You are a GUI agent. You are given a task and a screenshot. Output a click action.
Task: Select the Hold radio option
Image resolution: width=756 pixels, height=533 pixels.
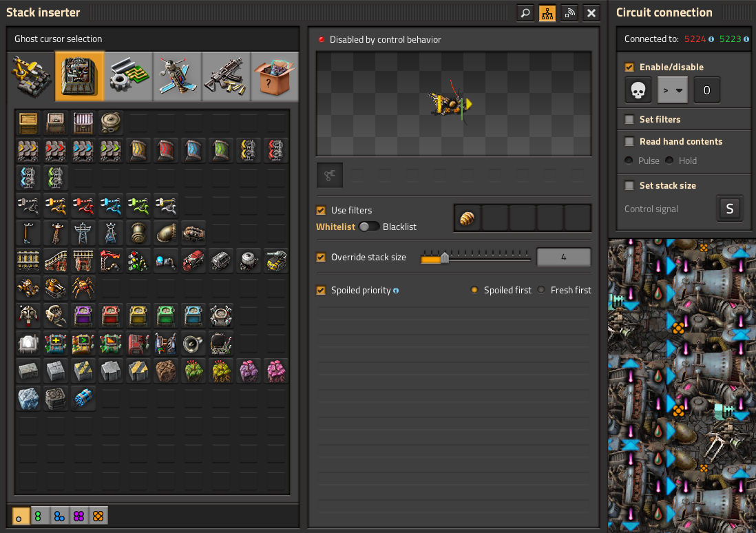669,160
